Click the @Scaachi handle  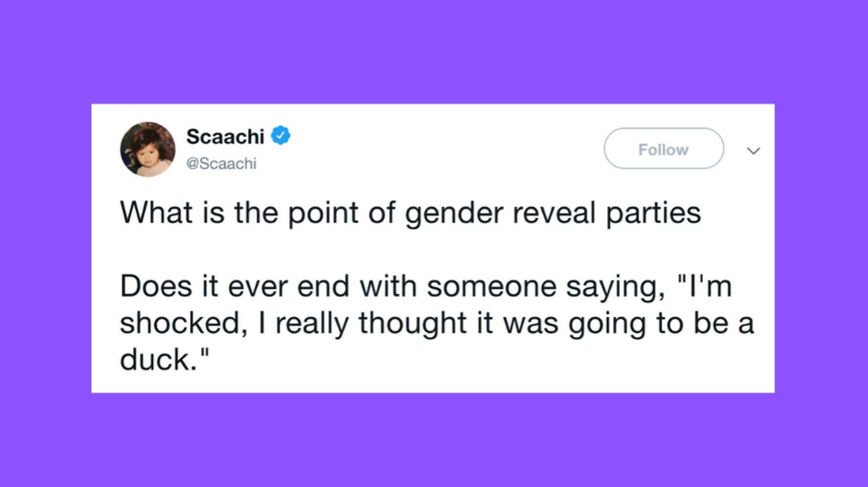tap(221, 164)
